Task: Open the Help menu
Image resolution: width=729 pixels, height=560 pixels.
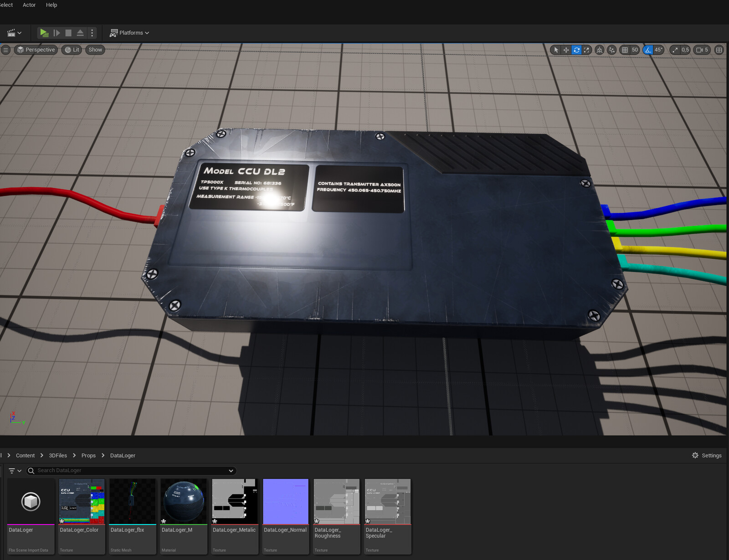Action: tap(51, 5)
